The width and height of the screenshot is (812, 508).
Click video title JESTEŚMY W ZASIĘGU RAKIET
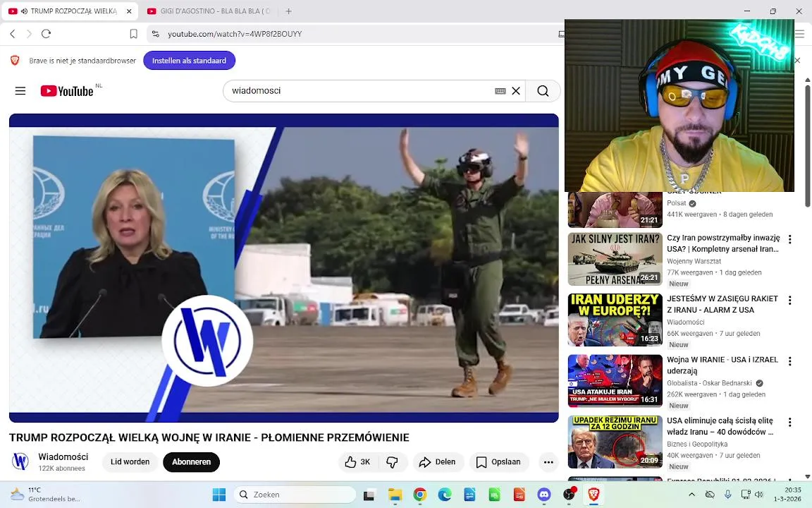(x=722, y=304)
